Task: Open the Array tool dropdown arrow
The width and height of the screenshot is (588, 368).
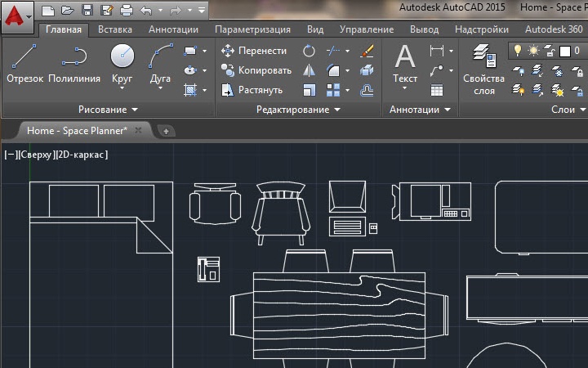Action: [x=348, y=90]
